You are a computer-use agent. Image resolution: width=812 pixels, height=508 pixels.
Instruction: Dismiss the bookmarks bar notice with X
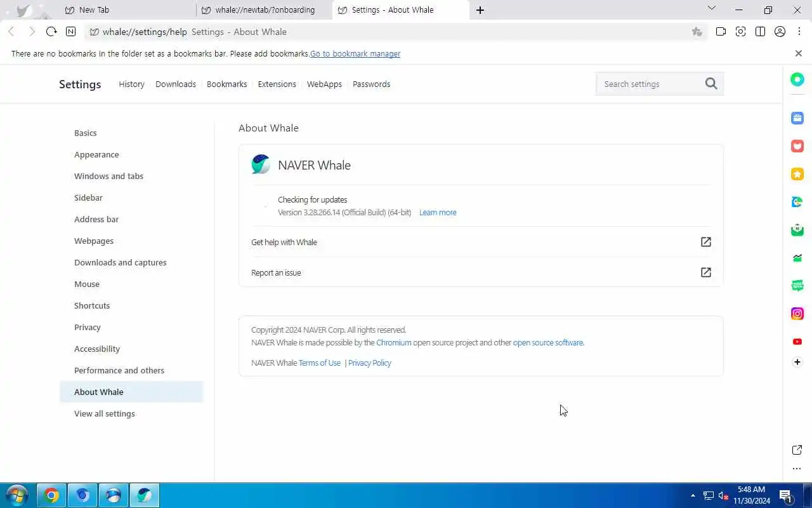799,53
